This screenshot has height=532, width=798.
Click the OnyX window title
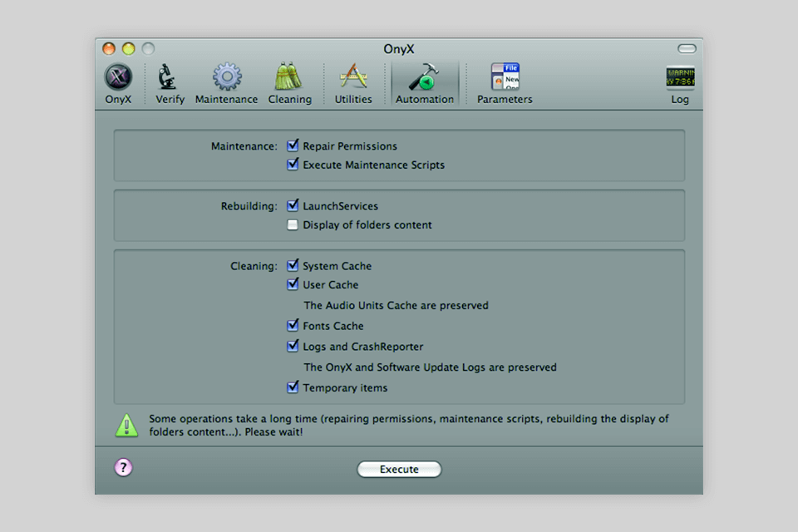pyautogui.click(x=399, y=49)
